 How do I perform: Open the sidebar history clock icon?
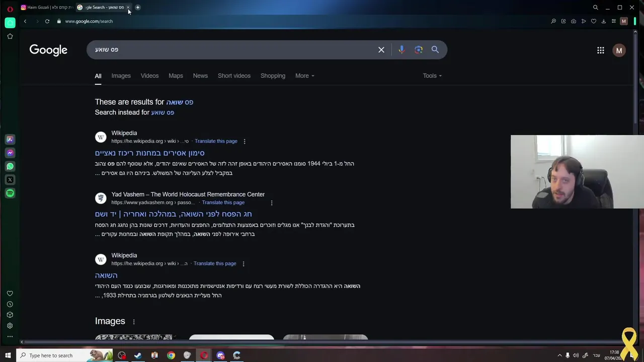click(10, 304)
